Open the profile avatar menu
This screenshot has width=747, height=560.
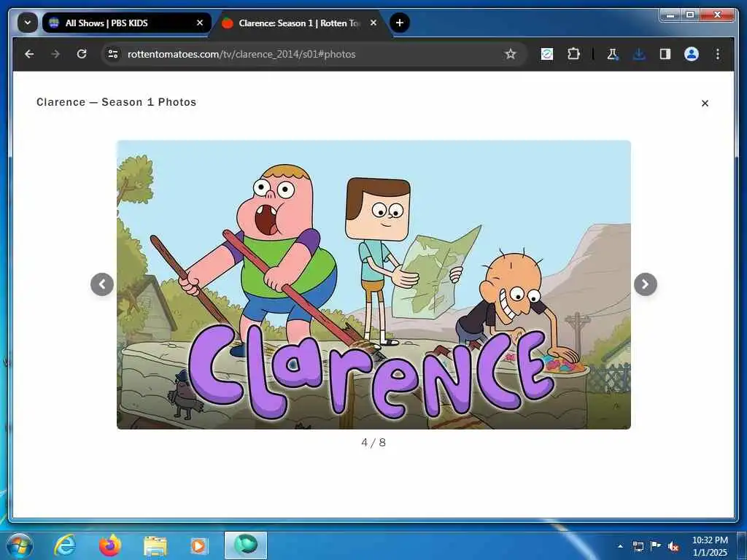[x=692, y=54]
